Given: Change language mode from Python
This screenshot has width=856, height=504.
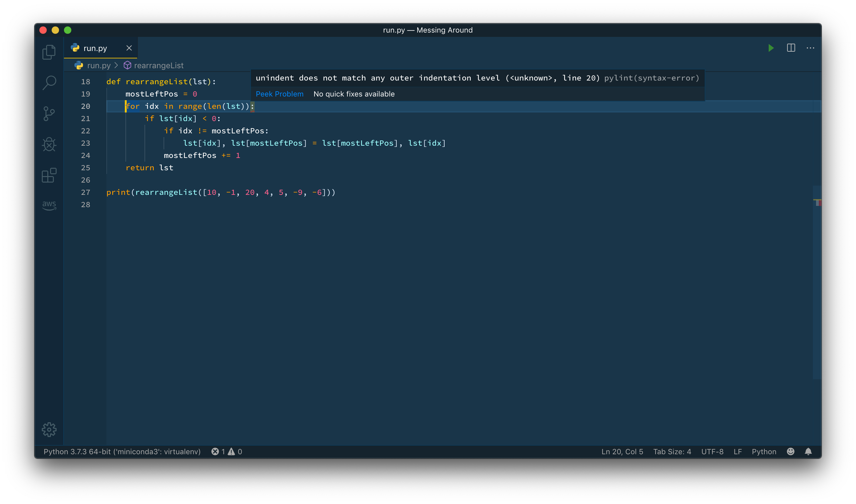Looking at the screenshot, I should tap(764, 451).
